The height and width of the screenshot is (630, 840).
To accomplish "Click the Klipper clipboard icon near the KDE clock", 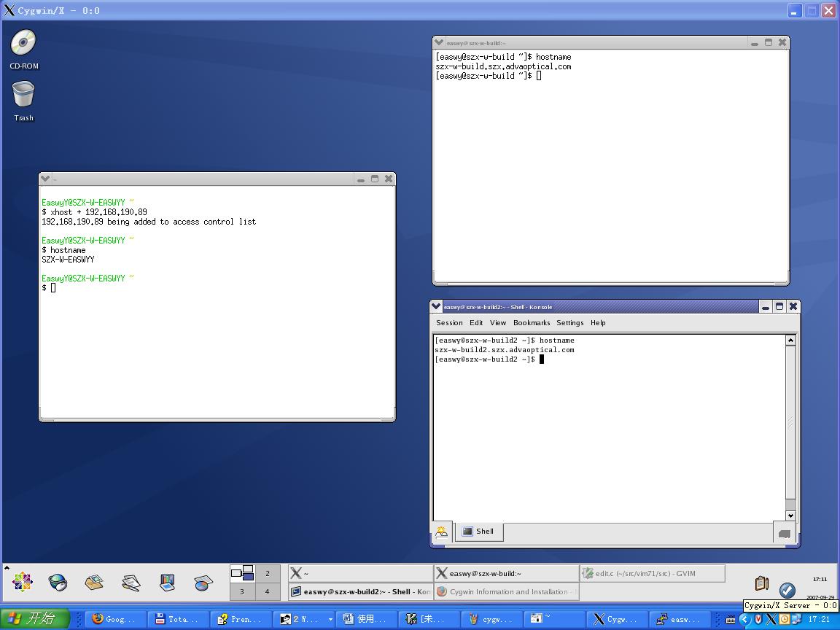I will pos(761,582).
